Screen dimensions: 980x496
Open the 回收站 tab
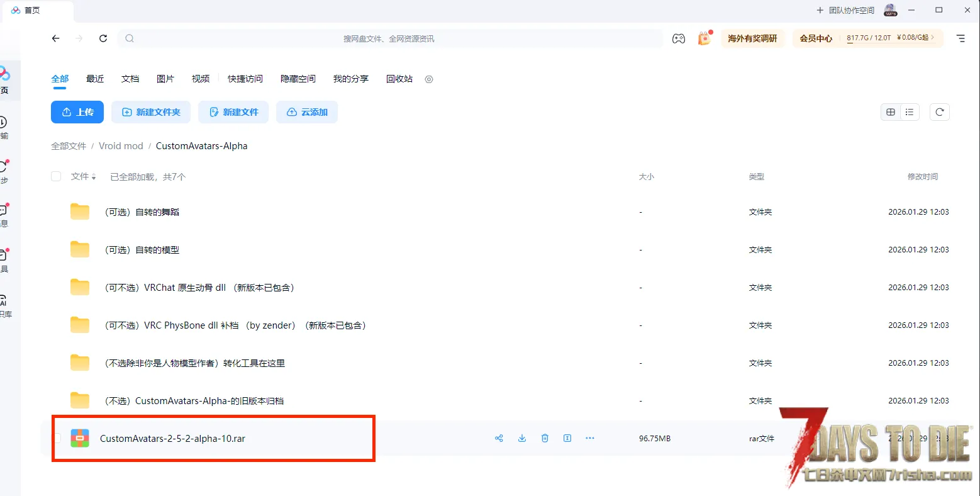399,79
